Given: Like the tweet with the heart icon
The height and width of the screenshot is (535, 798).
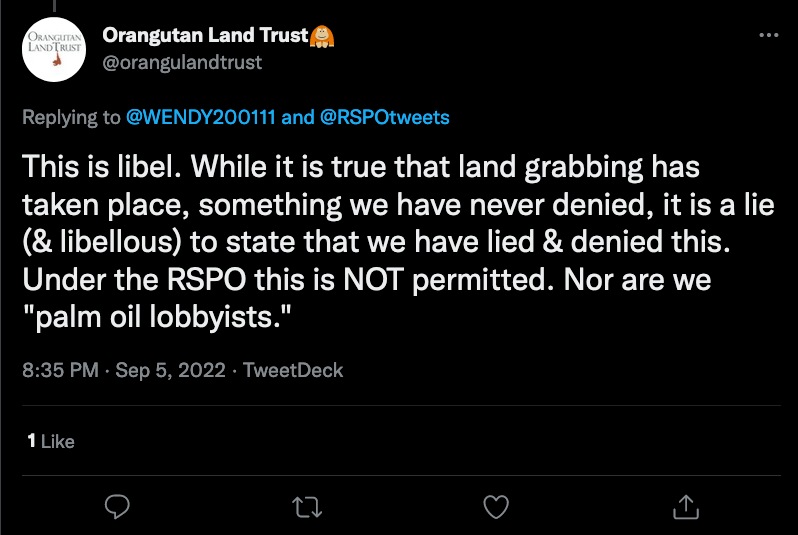Looking at the screenshot, I should (496, 506).
